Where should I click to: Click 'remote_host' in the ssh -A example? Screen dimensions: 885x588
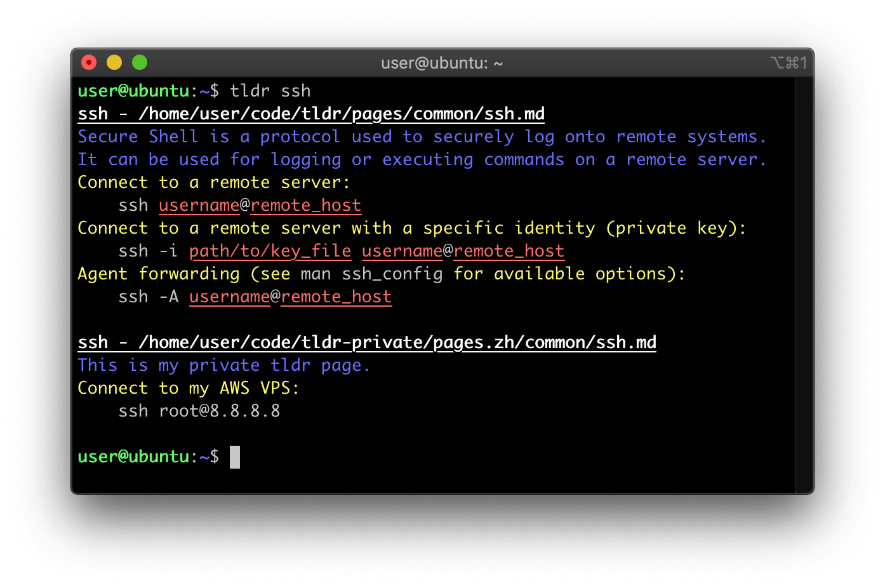336,297
